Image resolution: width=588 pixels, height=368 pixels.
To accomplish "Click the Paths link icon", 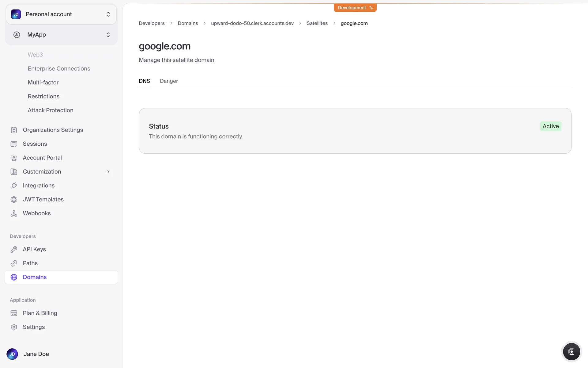I will [14, 263].
